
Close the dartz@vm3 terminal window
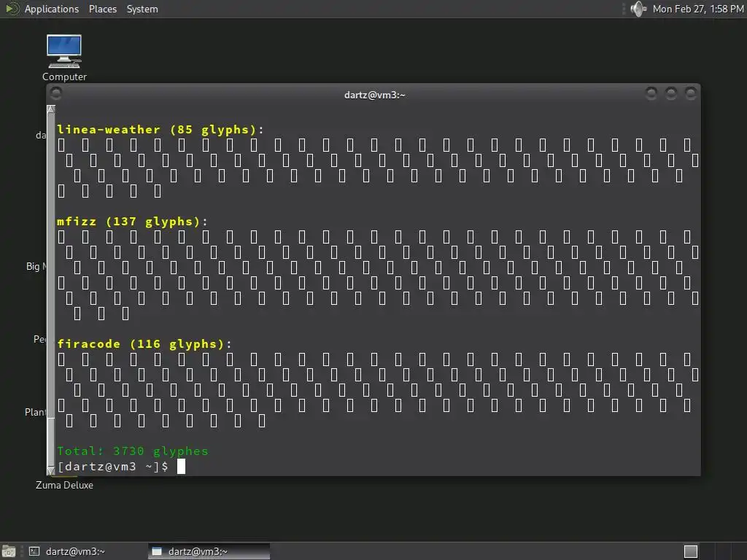tap(690, 93)
